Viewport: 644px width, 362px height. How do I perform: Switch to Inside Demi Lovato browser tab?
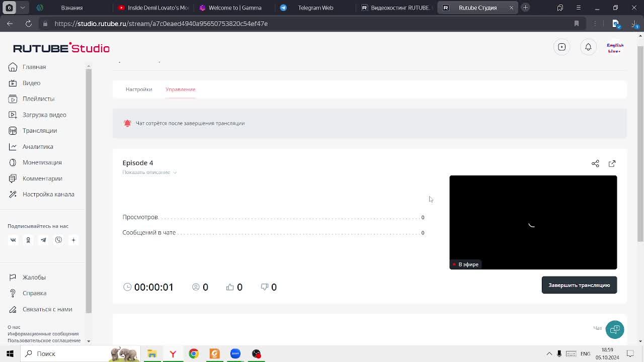pos(153,8)
